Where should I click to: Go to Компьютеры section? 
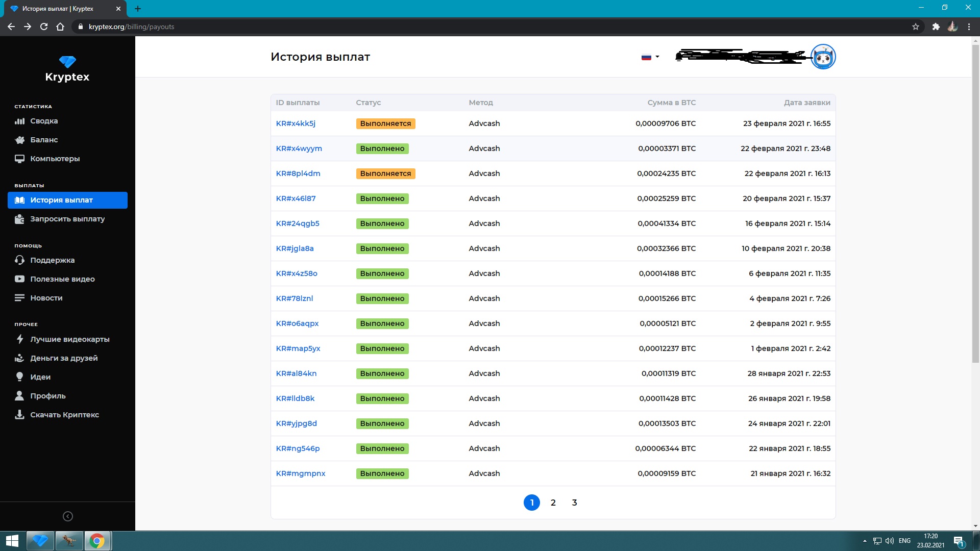(55, 159)
